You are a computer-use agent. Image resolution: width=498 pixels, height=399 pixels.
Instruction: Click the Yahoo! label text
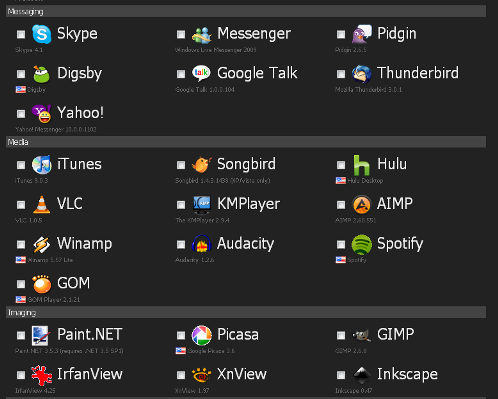[x=80, y=113]
